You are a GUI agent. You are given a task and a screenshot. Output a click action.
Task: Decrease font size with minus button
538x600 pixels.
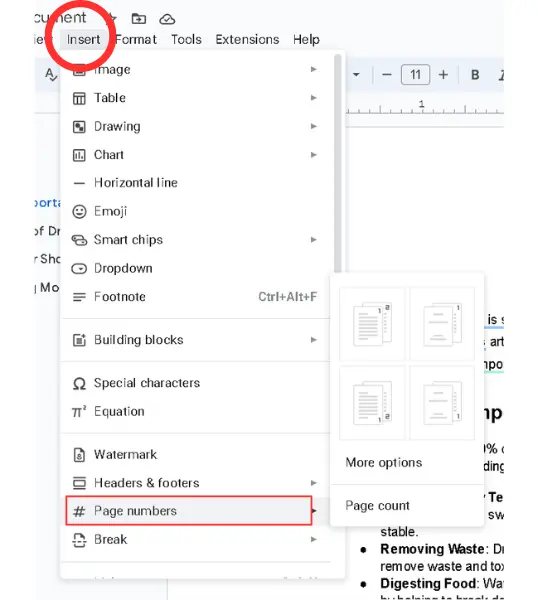386,75
